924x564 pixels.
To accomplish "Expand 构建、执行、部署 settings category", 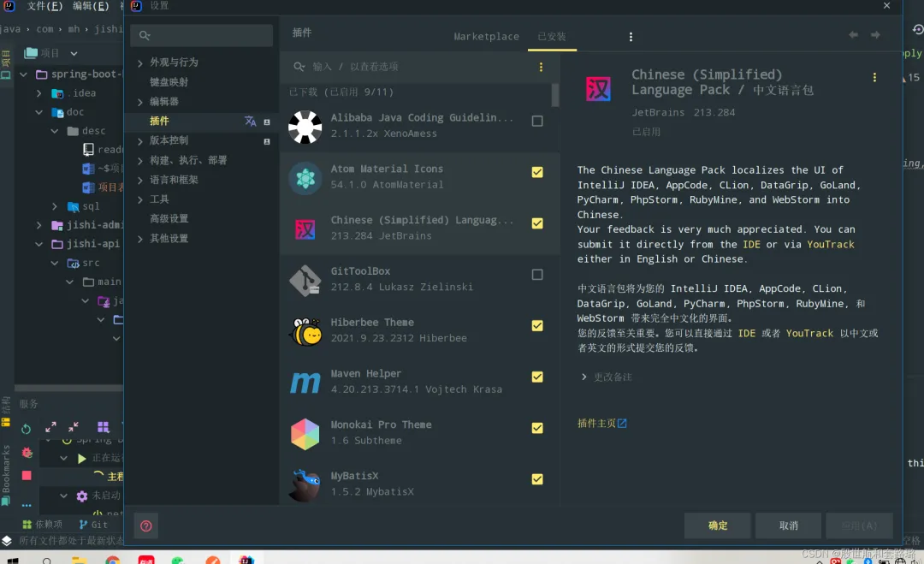I will [140, 160].
